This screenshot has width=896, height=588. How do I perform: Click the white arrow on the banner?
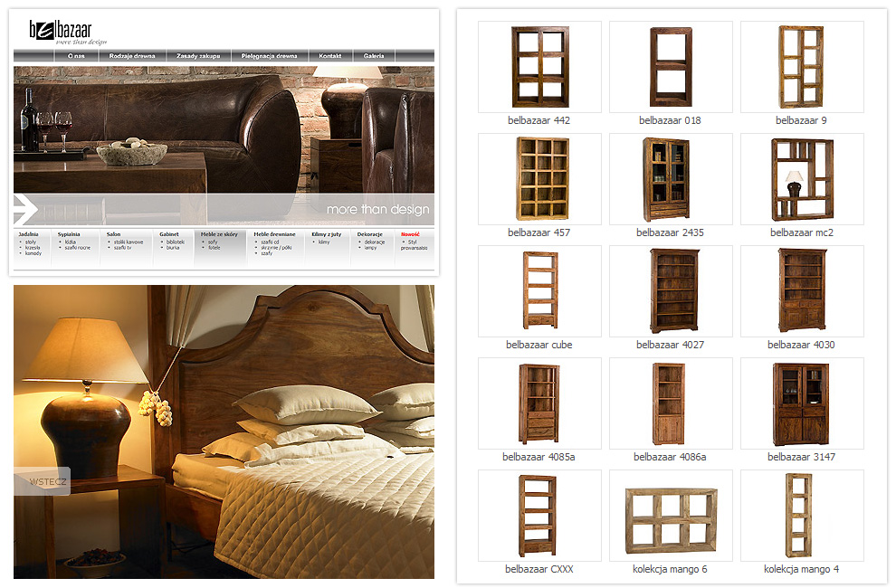tap(25, 209)
